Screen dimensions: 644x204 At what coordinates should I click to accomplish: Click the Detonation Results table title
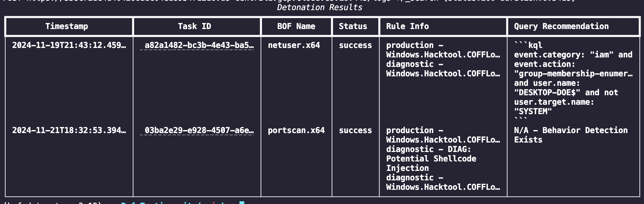click(320, 7)
